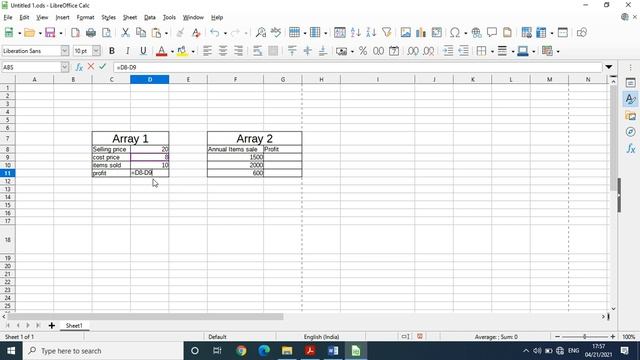This screenshot has width=640, height=360.
Task: Open the Paste options dropdown arrow
Action: click(166, 33)
